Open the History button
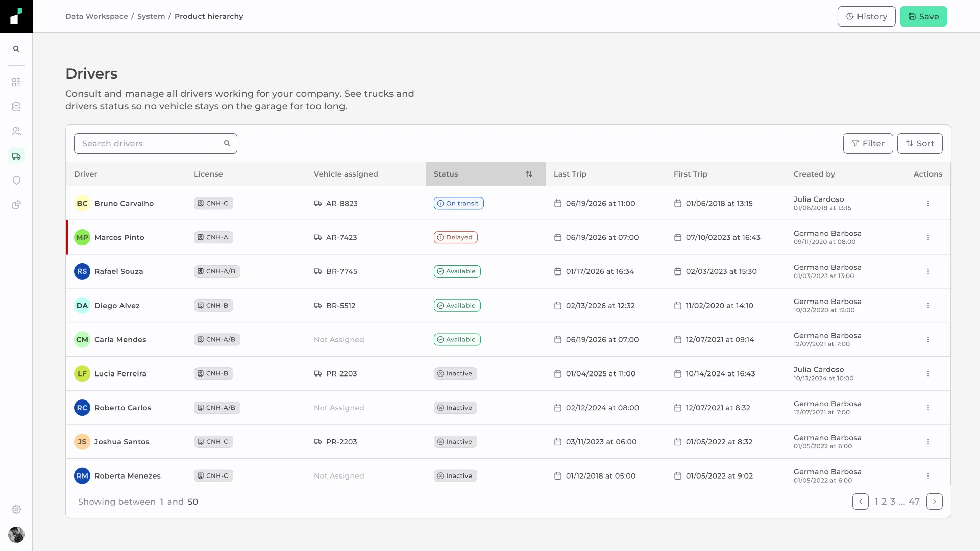The image size is (980, 551). [867, 16]
